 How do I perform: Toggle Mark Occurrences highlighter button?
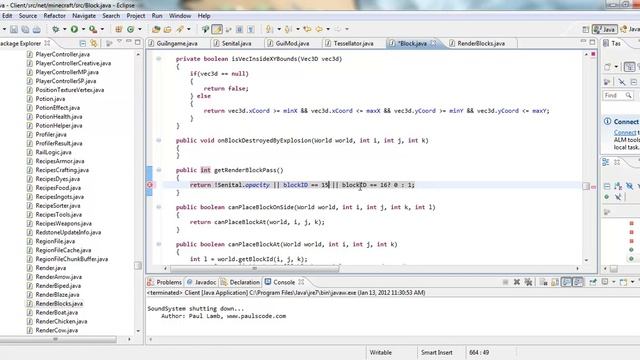pyautogui.click(x=217, y=29)
